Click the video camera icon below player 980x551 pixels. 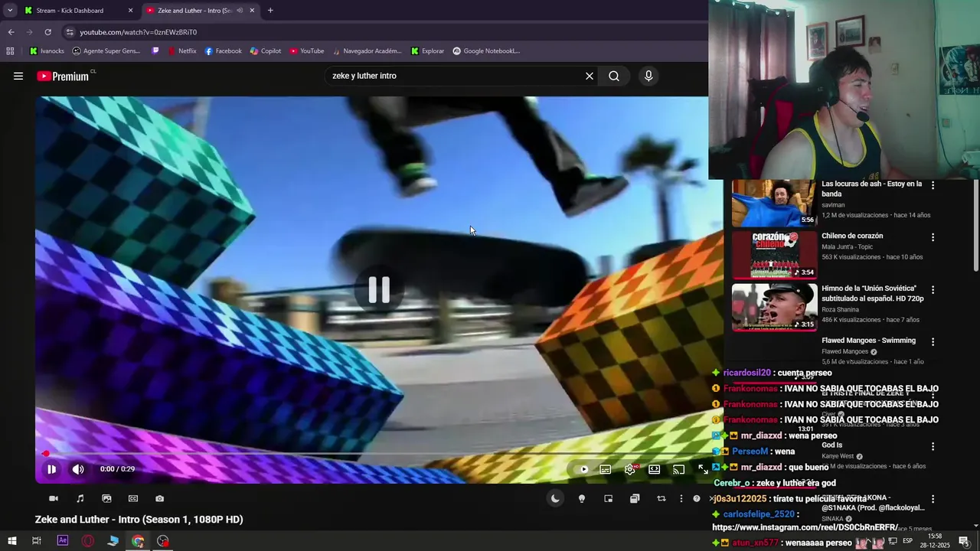(x=54, y=498)
